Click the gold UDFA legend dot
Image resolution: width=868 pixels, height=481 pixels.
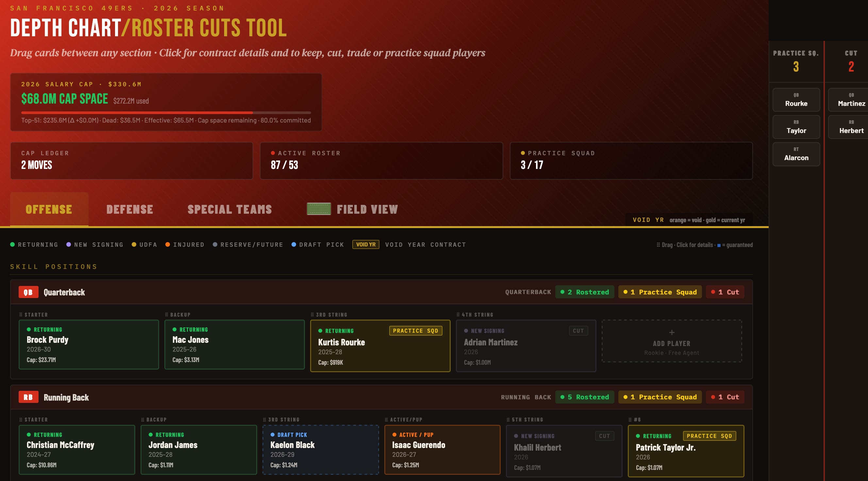(x=134, y=244)
